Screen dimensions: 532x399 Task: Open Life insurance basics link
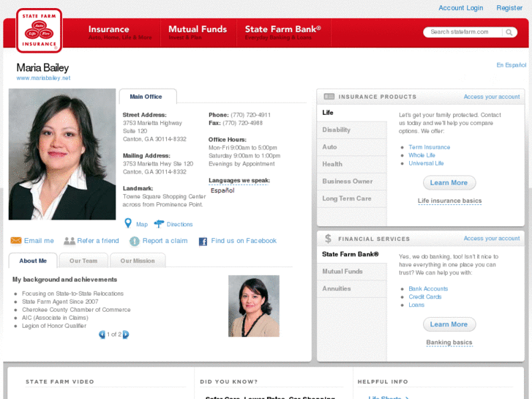(x=449, y=201)
